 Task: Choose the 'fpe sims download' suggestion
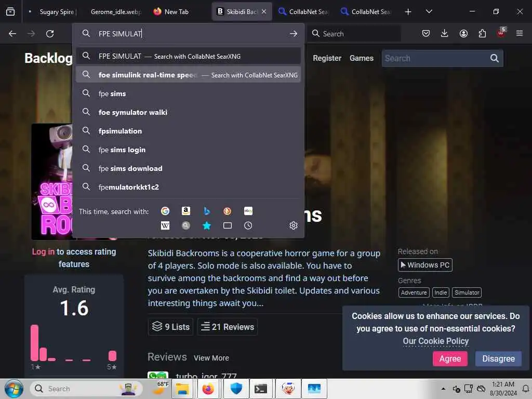click(188, 168)
